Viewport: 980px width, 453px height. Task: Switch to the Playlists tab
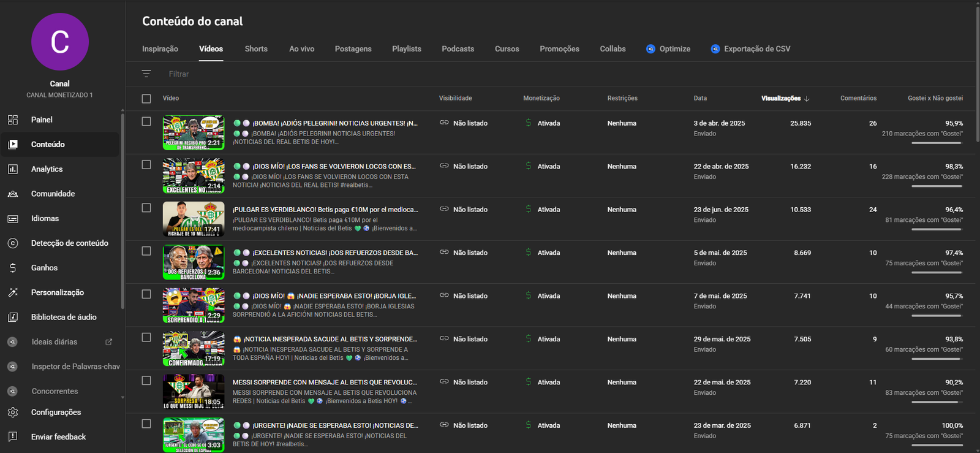coord(407,49)
